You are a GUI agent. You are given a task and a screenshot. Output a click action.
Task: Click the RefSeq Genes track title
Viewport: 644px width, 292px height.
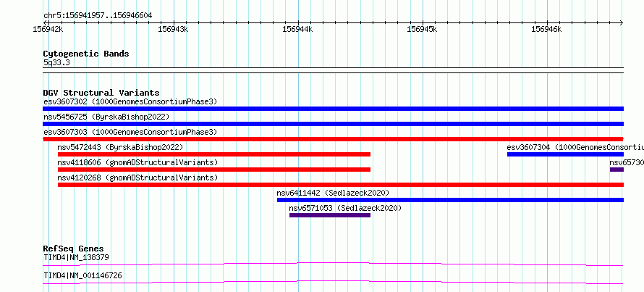point(74,249)
